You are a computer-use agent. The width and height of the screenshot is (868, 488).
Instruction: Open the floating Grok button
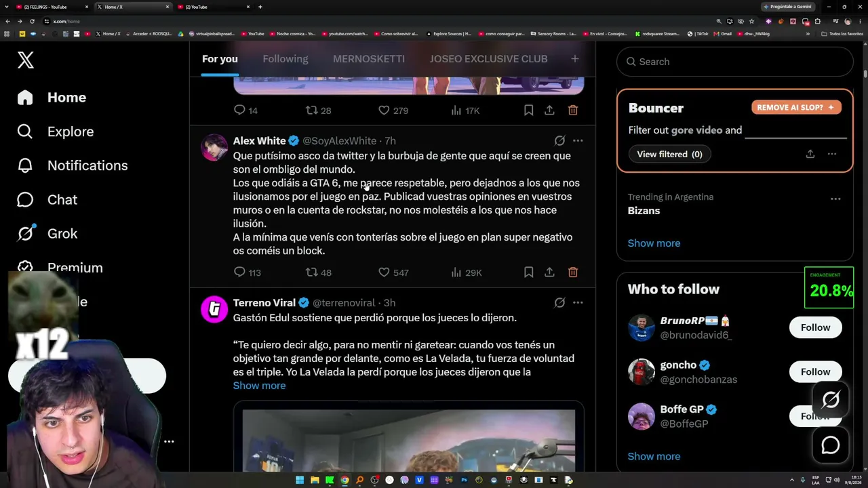831,400
